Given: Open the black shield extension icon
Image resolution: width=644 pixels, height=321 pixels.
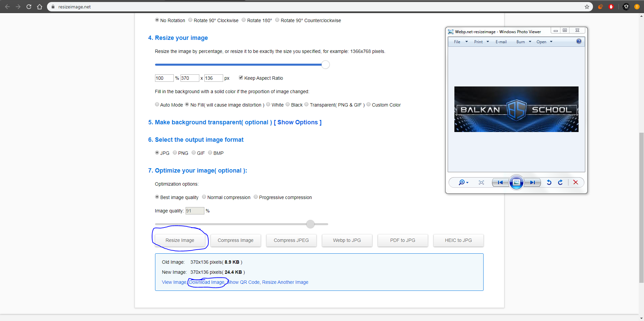Looking at the screenshot, I should 626,7.
